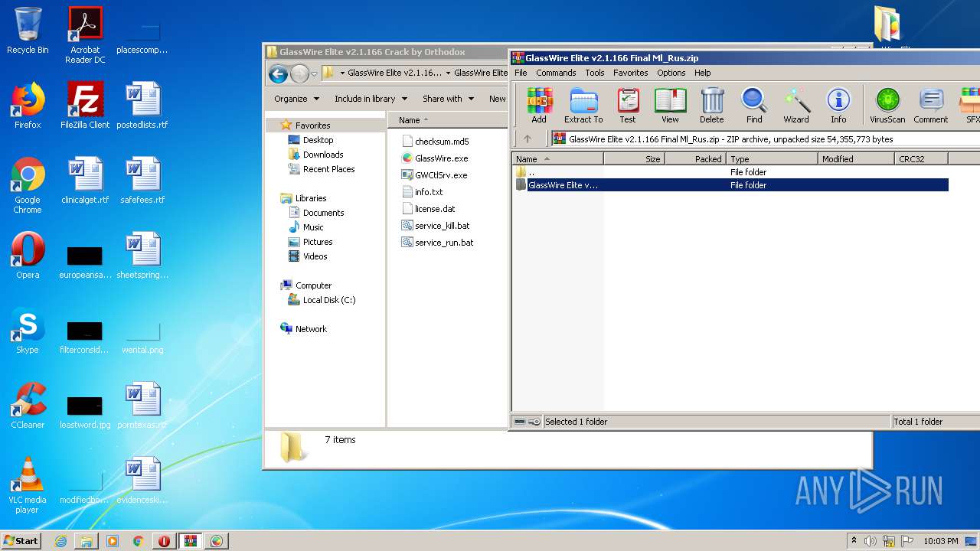
Task: Open CCleaner desktop shortcut
Action: pyautogui.click(x=28, y=406)
